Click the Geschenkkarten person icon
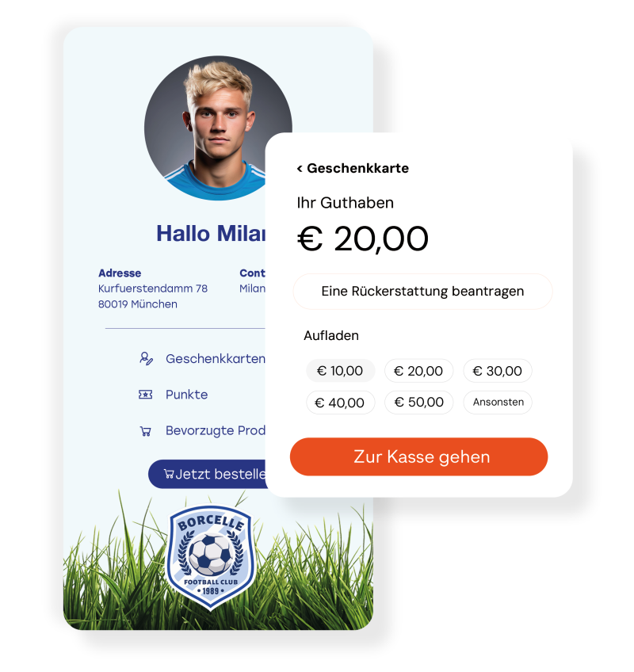634x672 pixels. click(146, 358)
